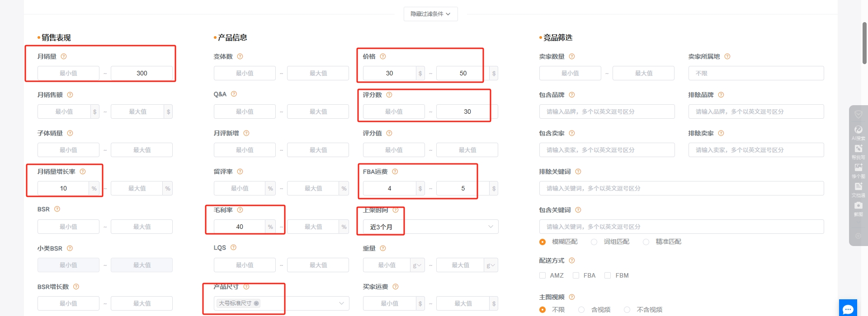Image resolution: width=868 pixels, height=316 pixels.
Task: Click the help icon beside FBA运费
Action: point(395,172)
